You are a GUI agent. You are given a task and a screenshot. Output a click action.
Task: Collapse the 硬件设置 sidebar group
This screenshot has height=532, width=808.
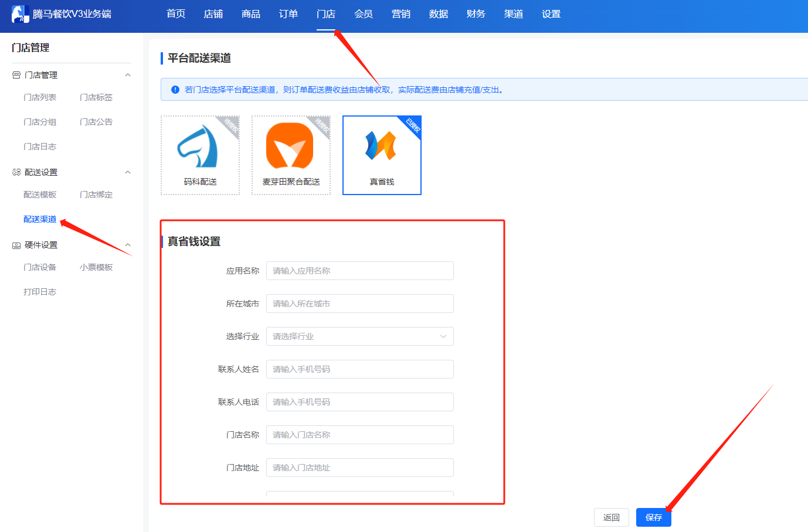(x=128, y=245)
